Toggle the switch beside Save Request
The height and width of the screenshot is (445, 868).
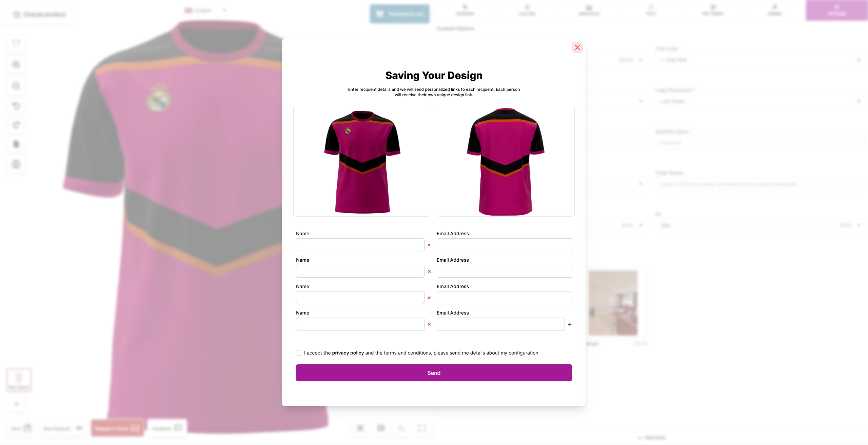[80, 428]
